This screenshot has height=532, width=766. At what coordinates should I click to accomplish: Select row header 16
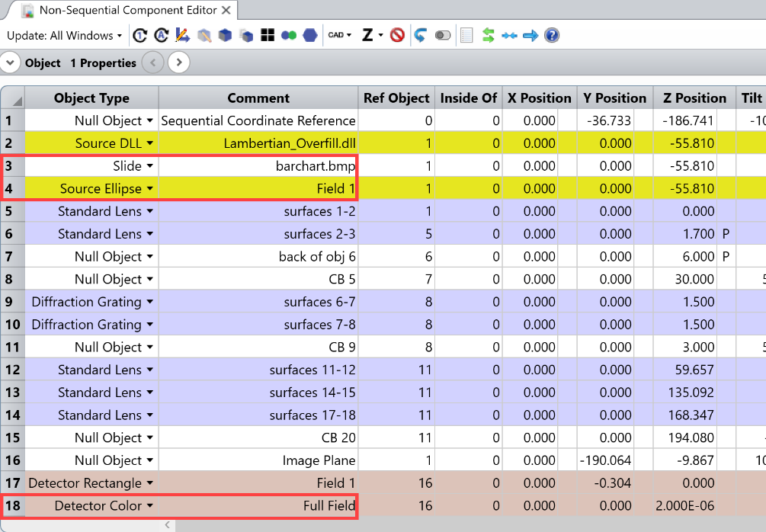[13, 460]
